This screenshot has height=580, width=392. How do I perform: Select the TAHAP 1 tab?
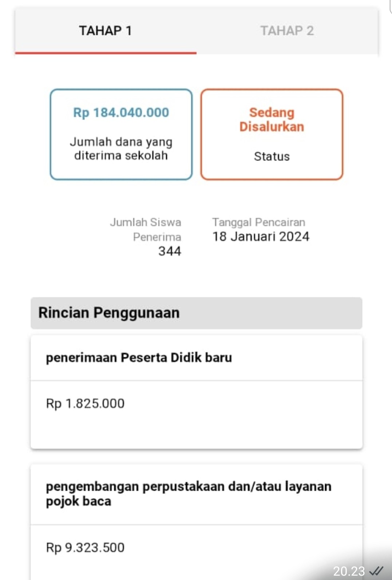(106, 31)
